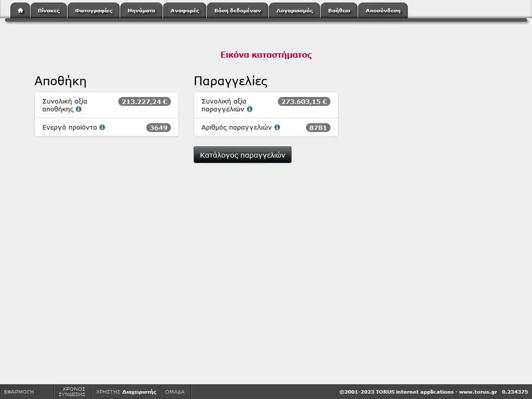Click the 8781 orders count badge

[x=318, y=128]
